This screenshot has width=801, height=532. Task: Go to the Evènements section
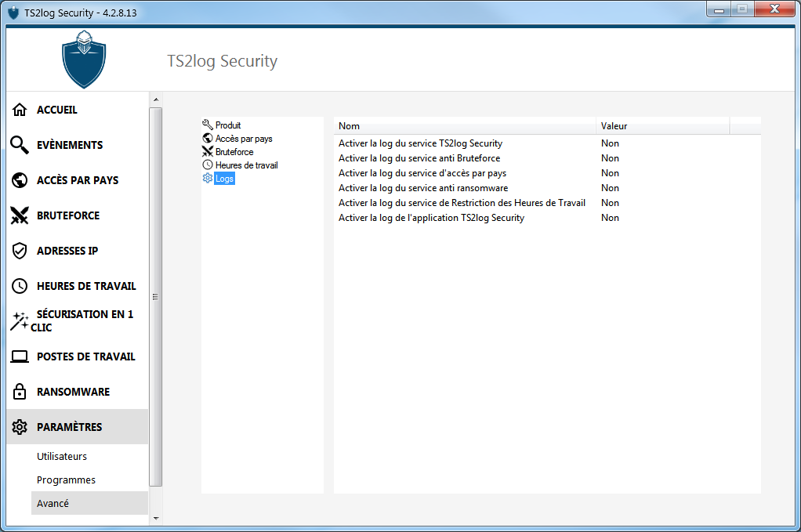(70, 145)
